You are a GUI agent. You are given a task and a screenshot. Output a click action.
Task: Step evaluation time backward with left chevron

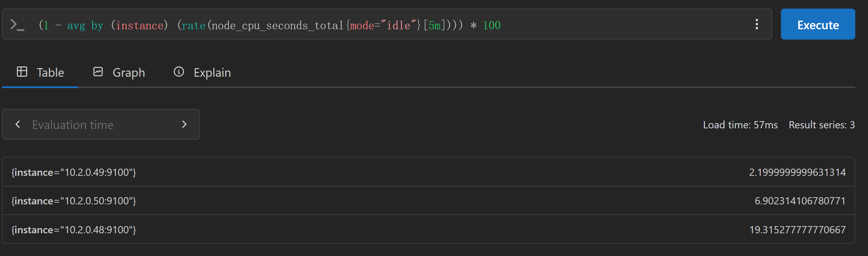click(x=18, y=124)
